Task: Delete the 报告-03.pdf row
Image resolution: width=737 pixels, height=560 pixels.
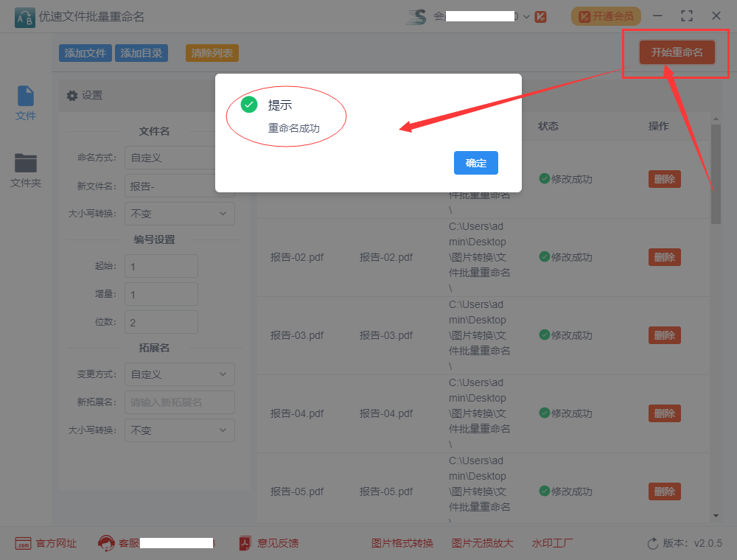Action: click(x=665, y=335)
